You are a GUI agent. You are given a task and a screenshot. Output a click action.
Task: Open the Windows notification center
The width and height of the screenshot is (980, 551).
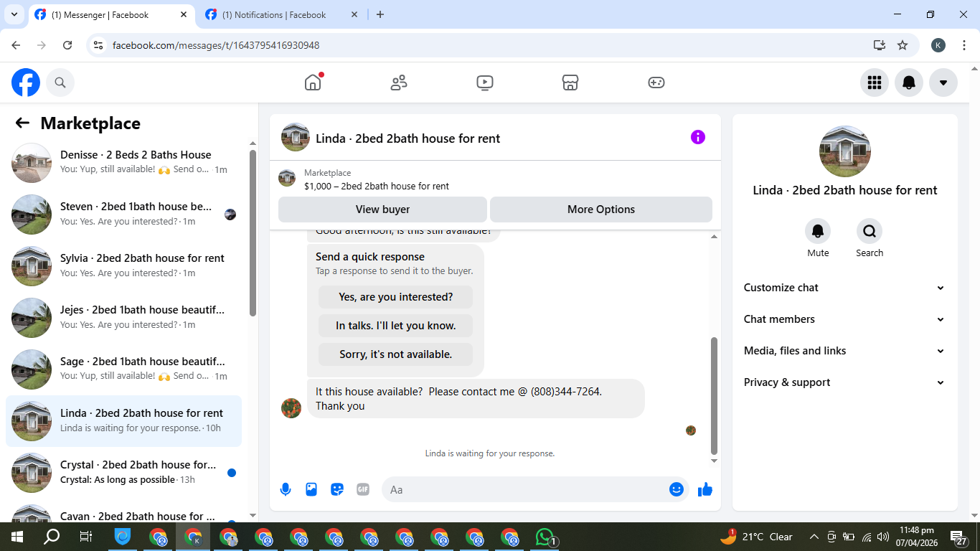pos(959,537)
